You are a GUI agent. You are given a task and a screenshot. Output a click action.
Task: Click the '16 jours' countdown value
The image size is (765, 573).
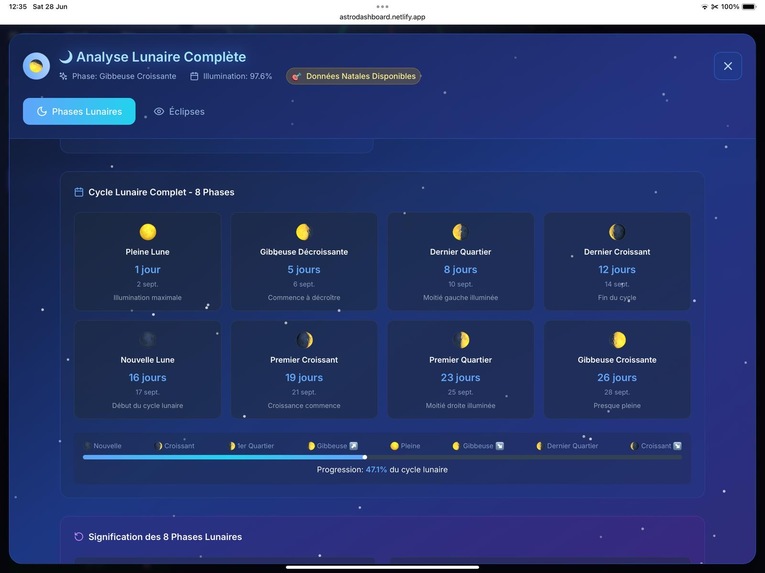147,377
